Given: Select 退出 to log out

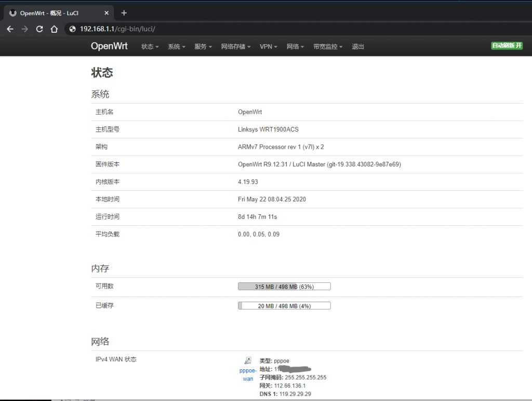Looking at the screenshot, I should point(357,46).
